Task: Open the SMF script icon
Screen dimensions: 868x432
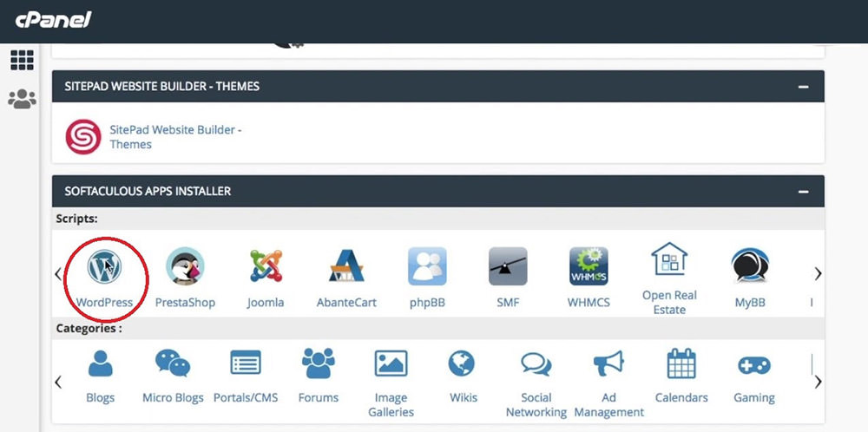Action: coord(508,266)
